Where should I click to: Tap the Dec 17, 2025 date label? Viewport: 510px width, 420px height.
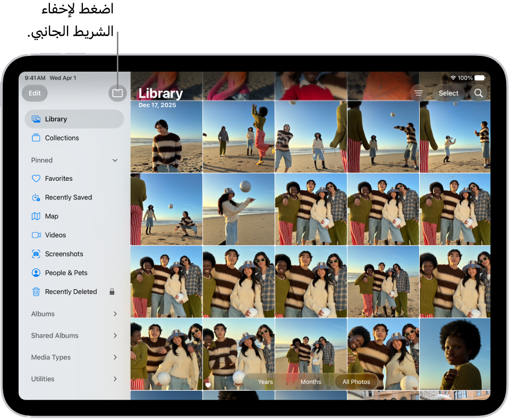coord(157,105)
